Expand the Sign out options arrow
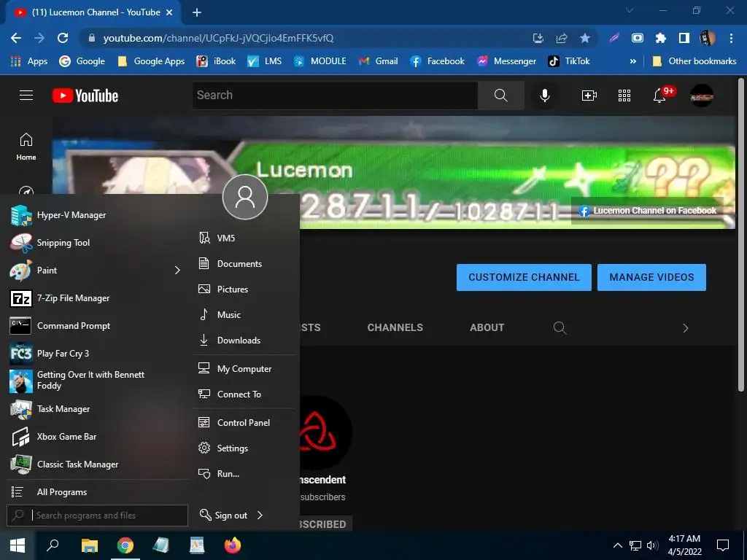This screenshot has height=560, width=747. (x=260, y=516)
